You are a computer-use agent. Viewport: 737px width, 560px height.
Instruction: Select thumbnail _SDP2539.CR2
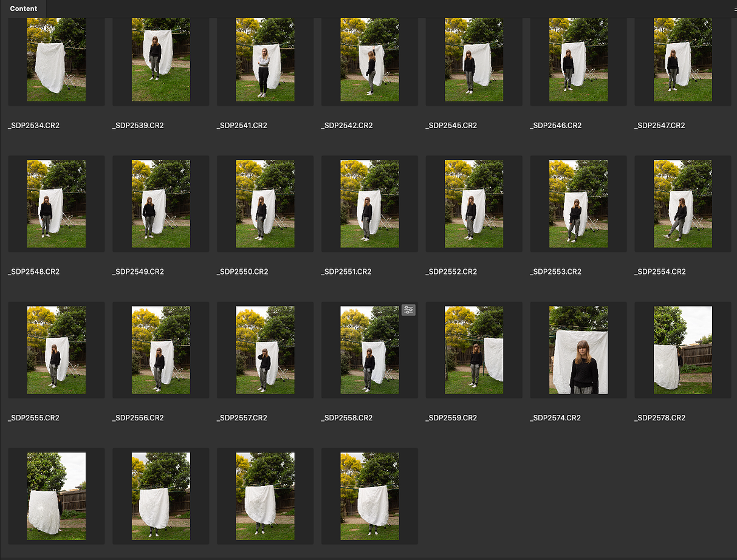click(x=161, y=60)
